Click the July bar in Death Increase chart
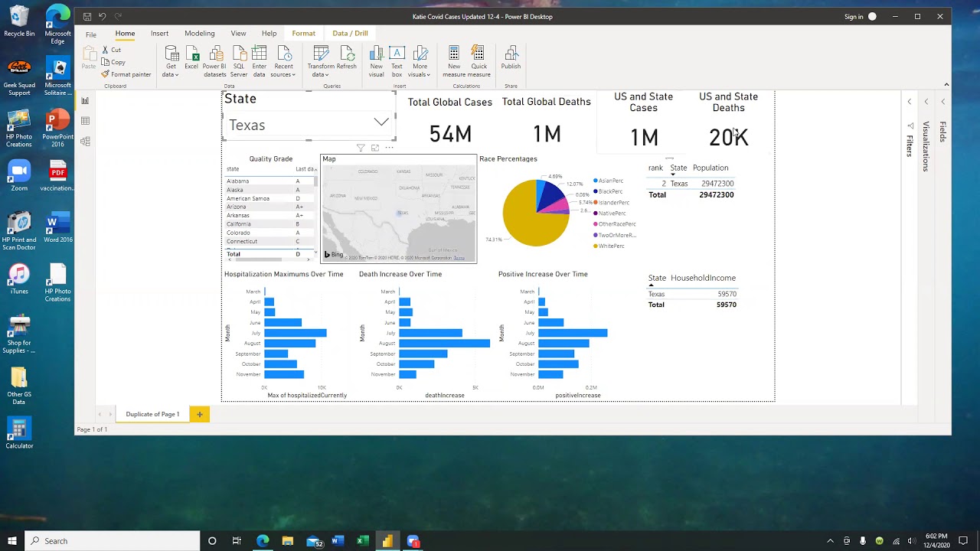Viewport: 980px width, 551px height. [x=430, y=333]
